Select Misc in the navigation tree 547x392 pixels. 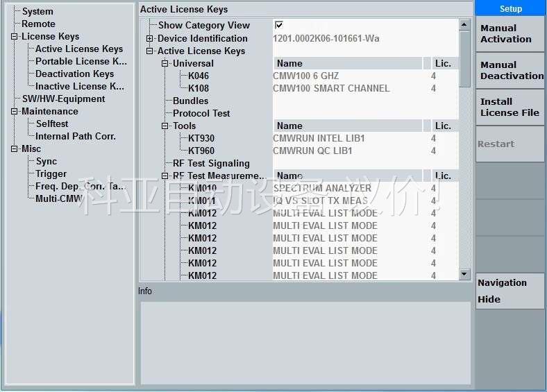[x=31, y=149]
